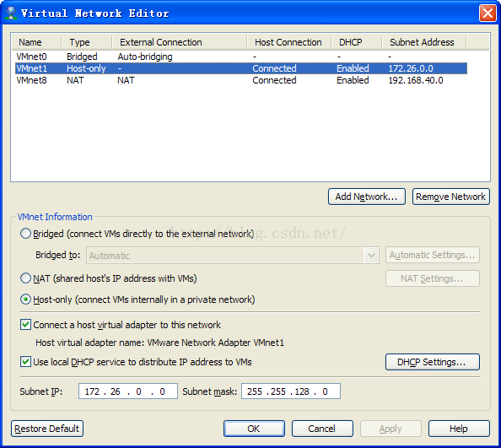Click the Virtual Network Editor title icon
This screenshot has width=501, height=448.
click(x=11, y=13)
